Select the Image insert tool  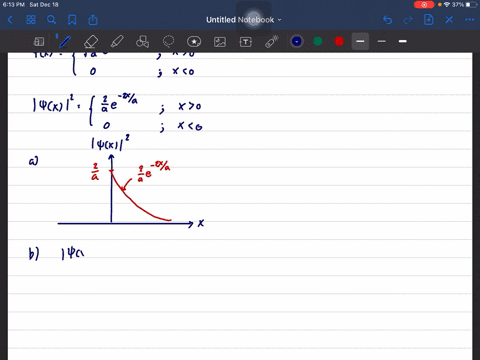(x=220, y=42)
